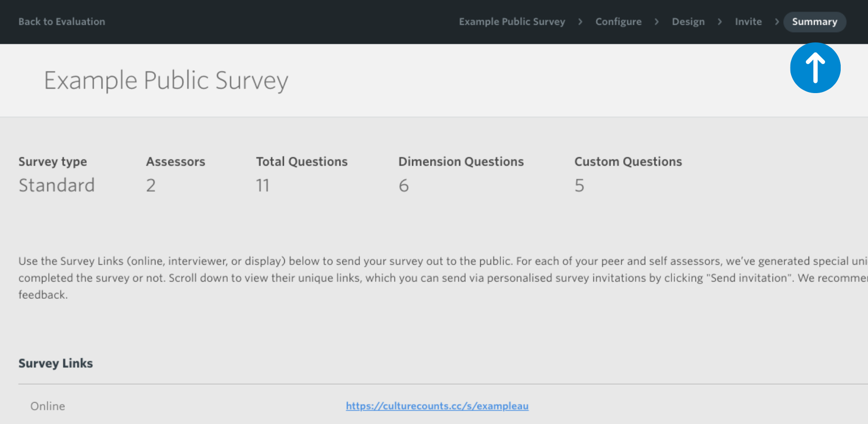This screenshot has width=868, height=424.
Task: Click the Assessors count of 2
Action: click(x=151, y=186)
